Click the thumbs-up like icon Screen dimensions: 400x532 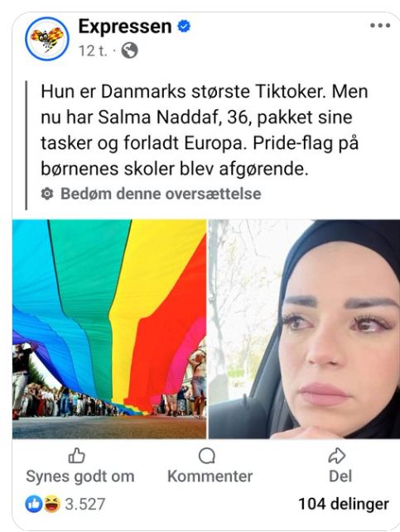(x=76, y=455)
